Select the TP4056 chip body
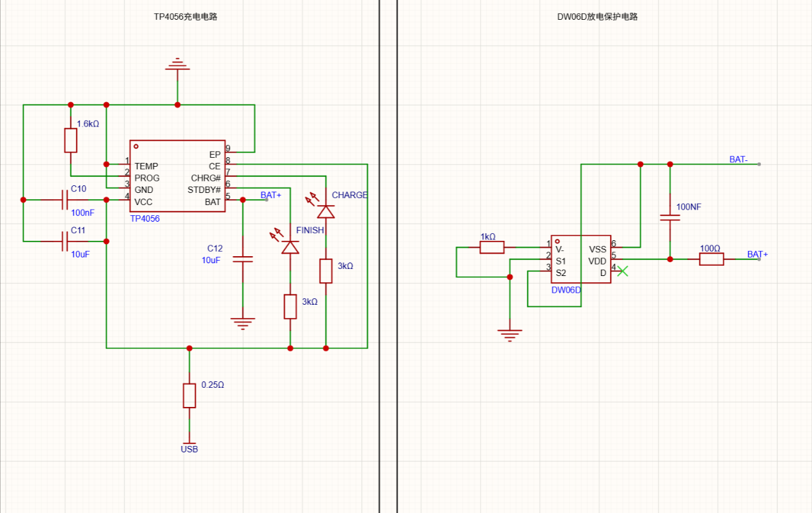 (x=178, y=176)
